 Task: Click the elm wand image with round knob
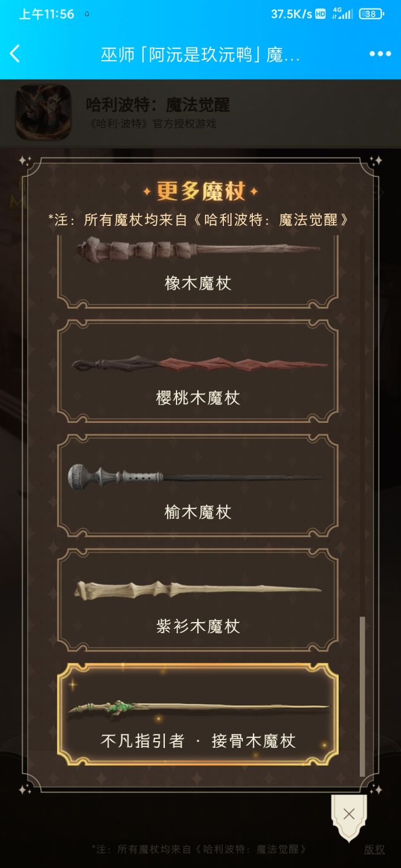pyautogui.click(x=196, y=477)
